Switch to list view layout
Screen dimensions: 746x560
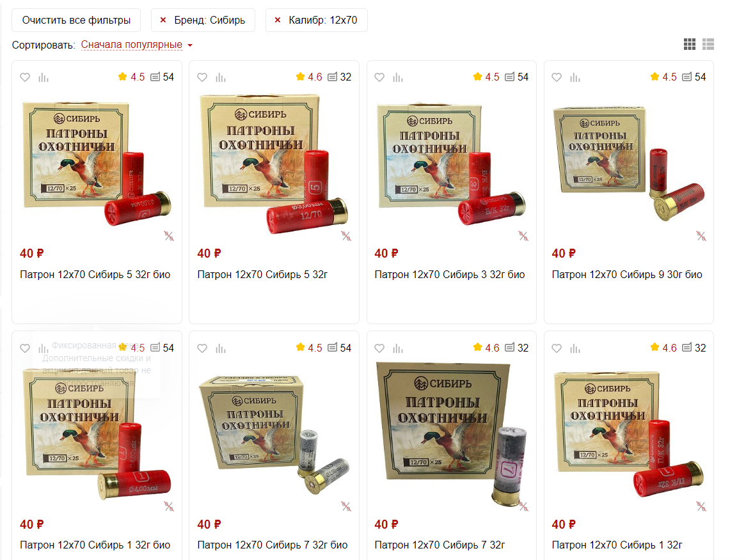pyautogui.click(x=708, y=44)
